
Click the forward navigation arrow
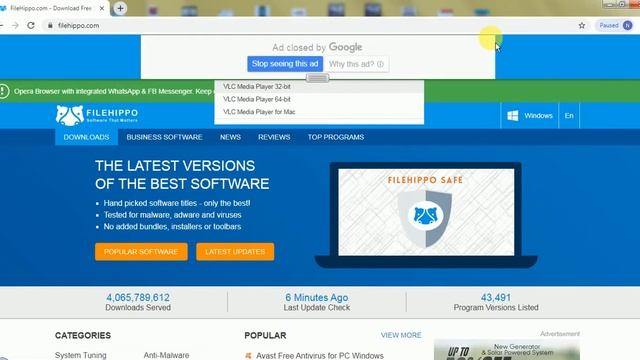point(15,25)
